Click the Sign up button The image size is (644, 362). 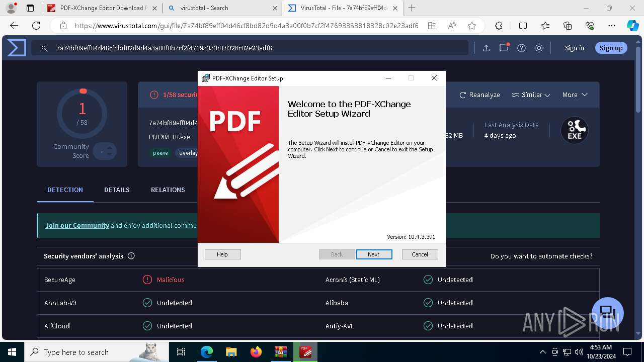(x=611, y=48)
